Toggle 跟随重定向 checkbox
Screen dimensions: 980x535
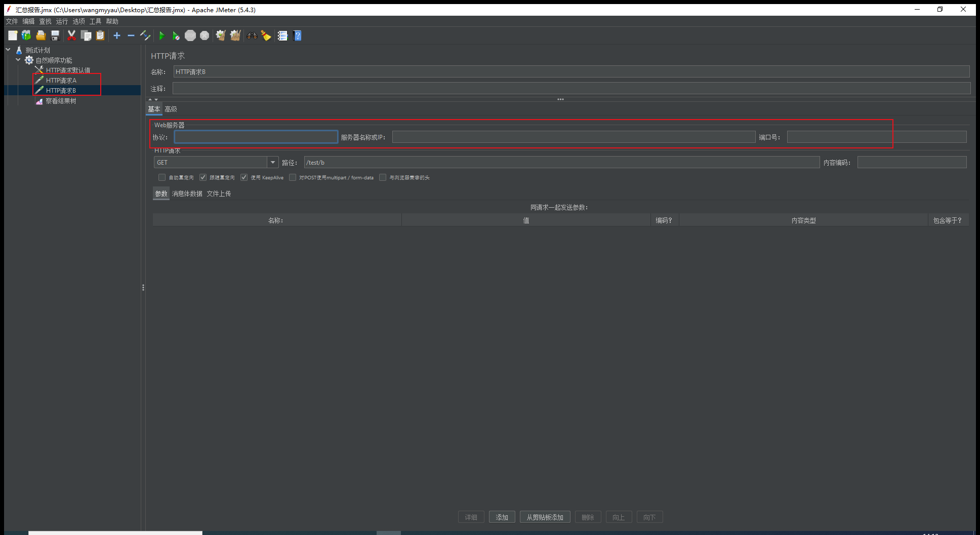pyautogui.click(x=203, y=177)
